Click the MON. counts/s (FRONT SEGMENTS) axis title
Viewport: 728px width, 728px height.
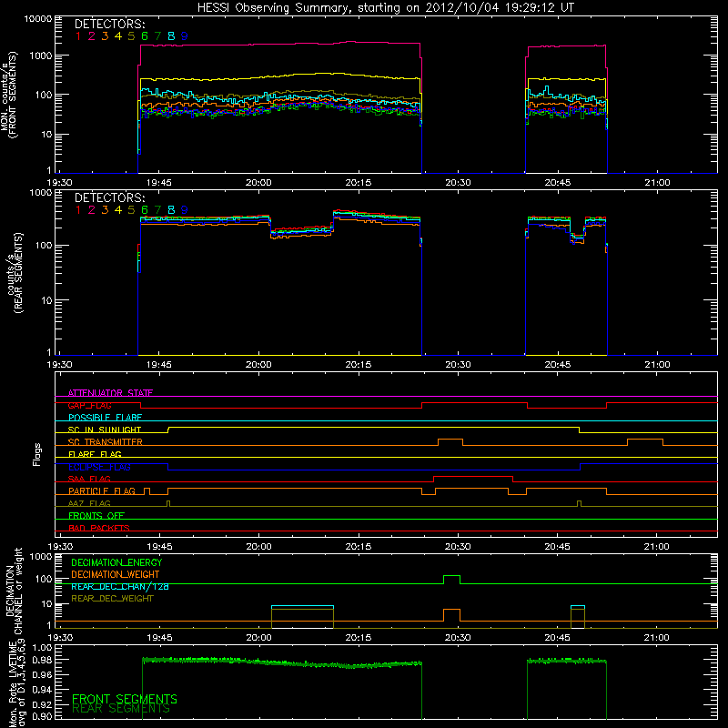click(8, 95)
